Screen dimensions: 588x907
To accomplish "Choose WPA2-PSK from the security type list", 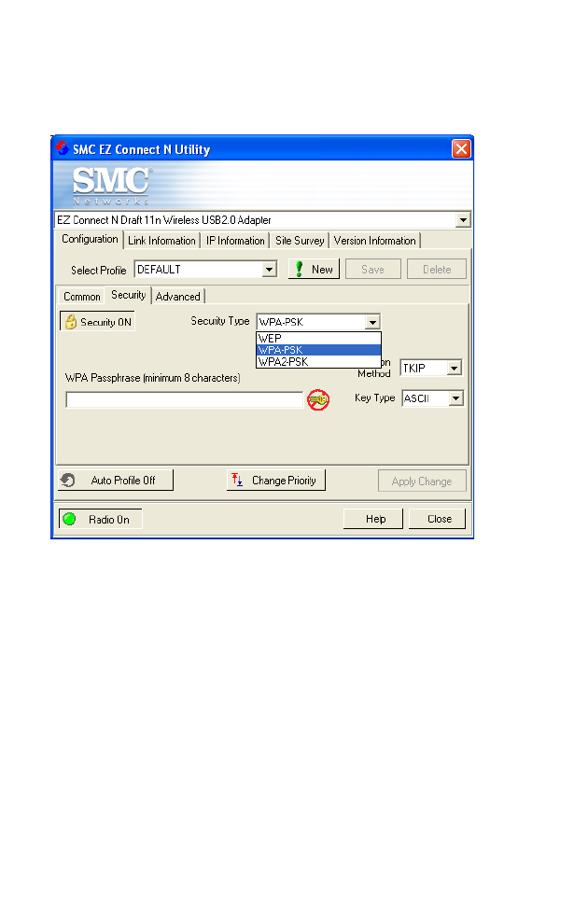I will pos(319,361).
